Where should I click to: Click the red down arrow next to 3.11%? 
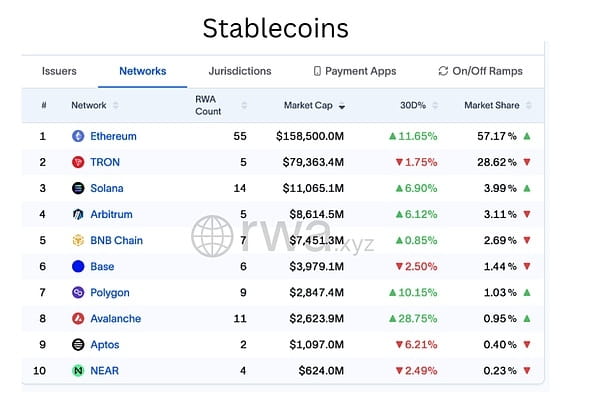point(527,214)
